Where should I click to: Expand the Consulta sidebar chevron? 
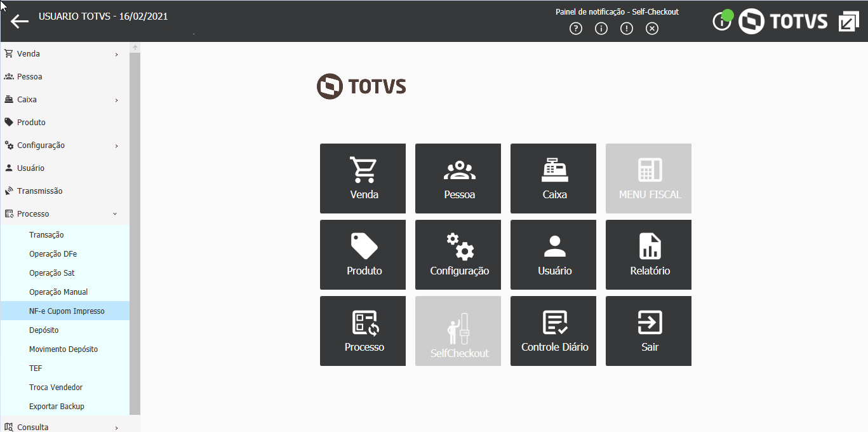[x=117, y=428]
